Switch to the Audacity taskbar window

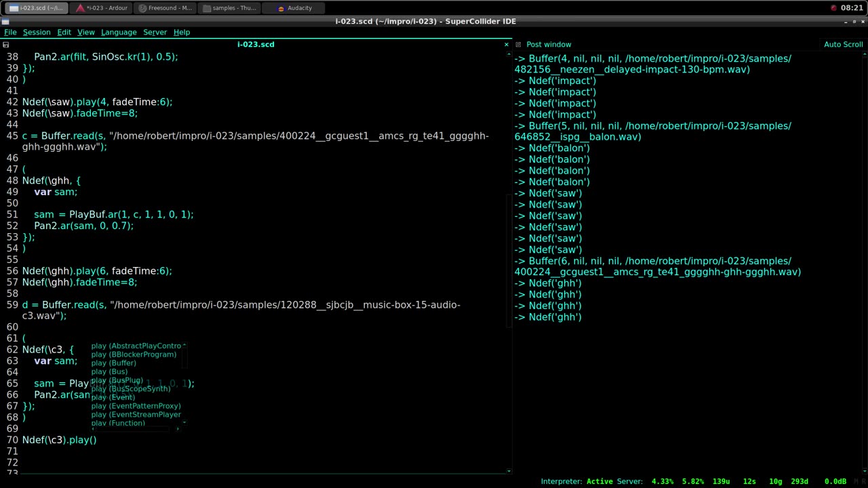tap(294, 8)
